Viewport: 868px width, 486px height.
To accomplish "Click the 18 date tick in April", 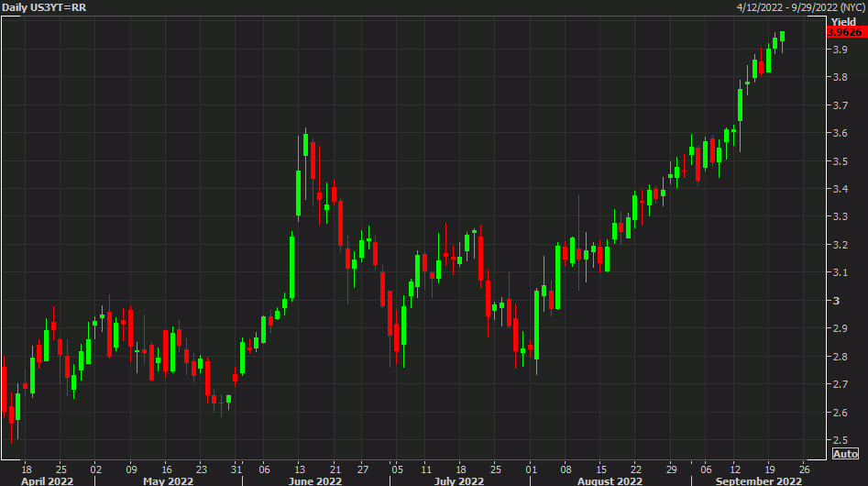I will pyautogui.click(x=27, y=466).
